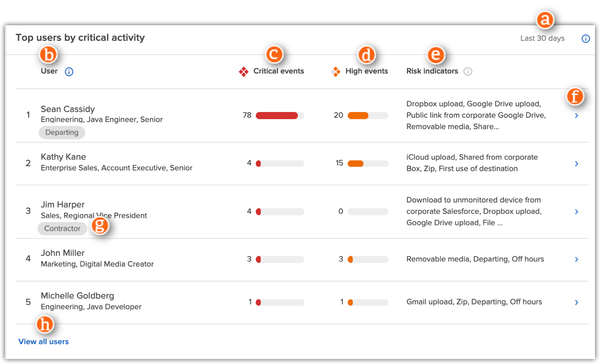Click the truncated risk indicators text for Jim Harper
This screenshot has height=364, width=600.
(474, 211)
